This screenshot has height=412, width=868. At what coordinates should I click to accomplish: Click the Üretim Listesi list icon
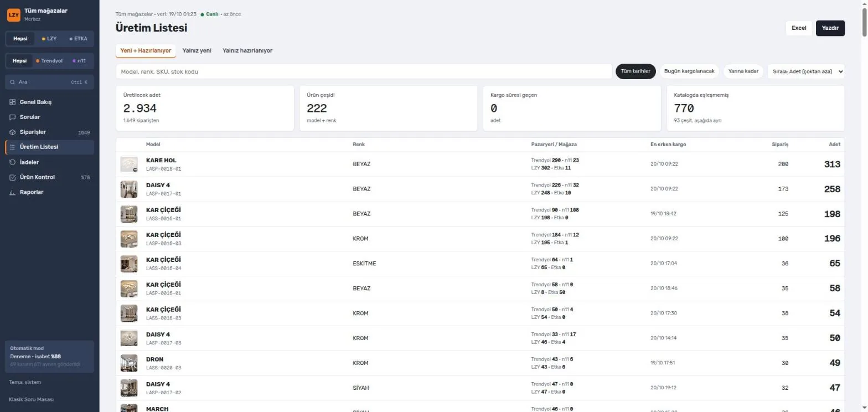pyautogui.click(x=13, y=147)
